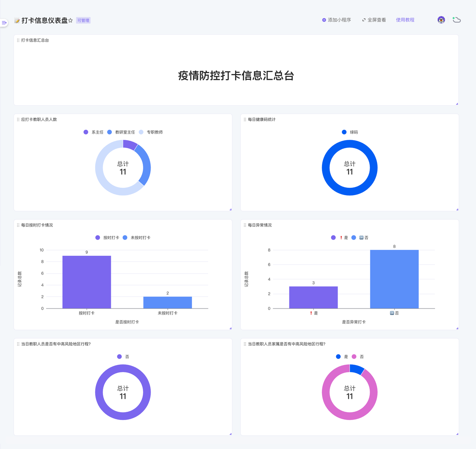
Task: Click the 按时打卡 bar showing 9
Action: tap(87, 282)
